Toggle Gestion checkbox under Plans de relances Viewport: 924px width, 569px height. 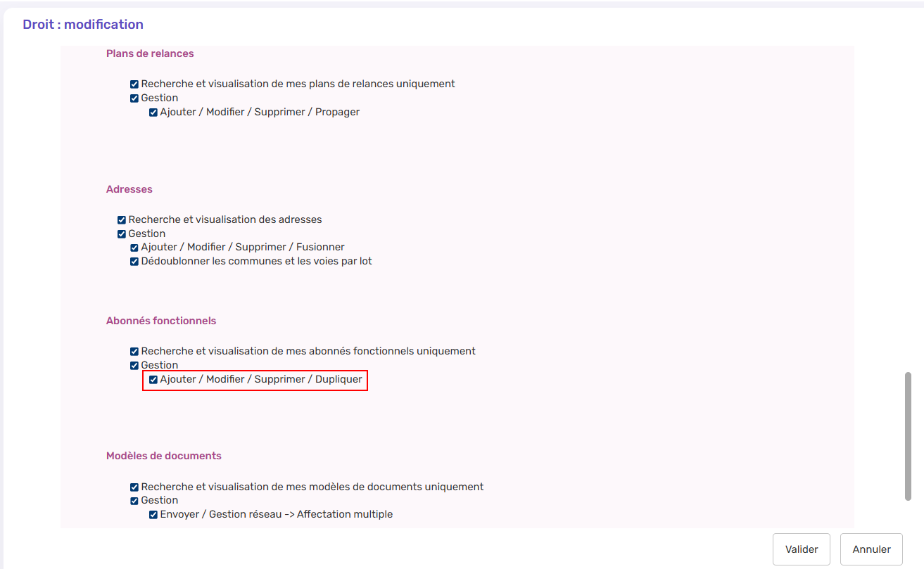134,98
